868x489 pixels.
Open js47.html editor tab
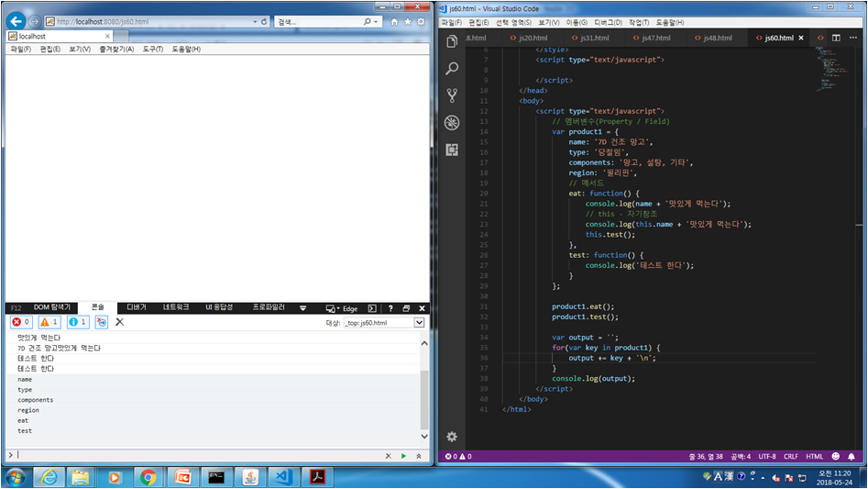[652, 38]
